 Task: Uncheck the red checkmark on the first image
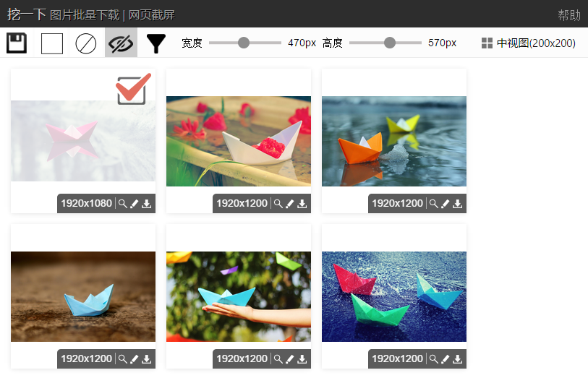coord(133,89)
